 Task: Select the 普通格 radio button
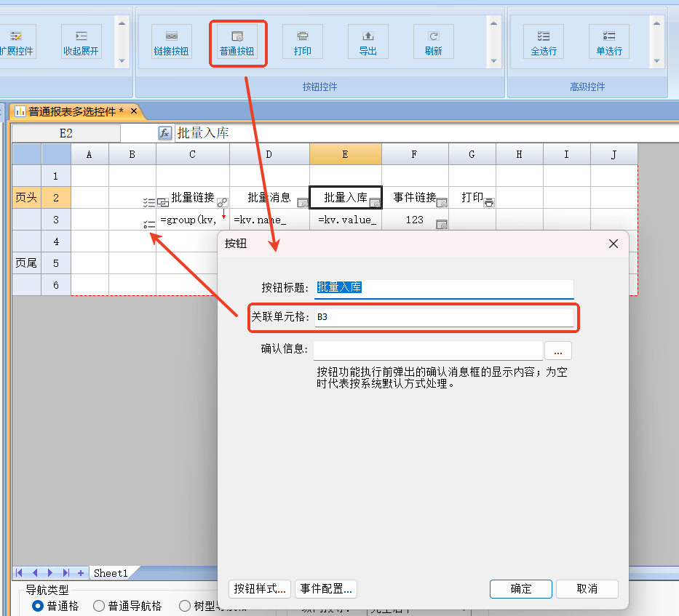point(38,606)
